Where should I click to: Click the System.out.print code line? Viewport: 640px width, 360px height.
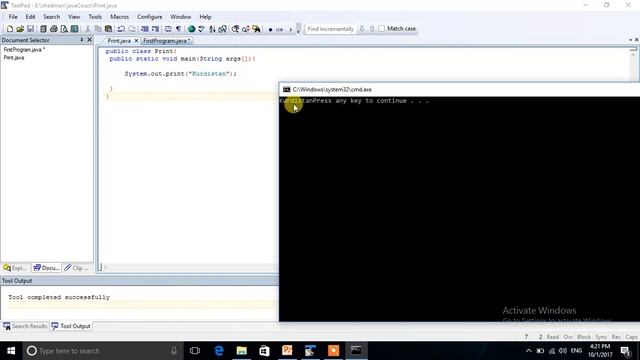point(180,74)
